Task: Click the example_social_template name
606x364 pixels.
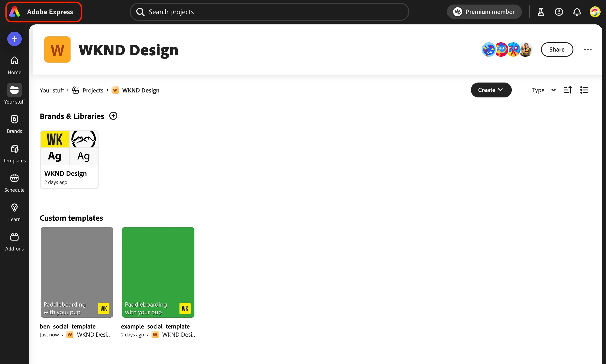Action: coord(155,326)
